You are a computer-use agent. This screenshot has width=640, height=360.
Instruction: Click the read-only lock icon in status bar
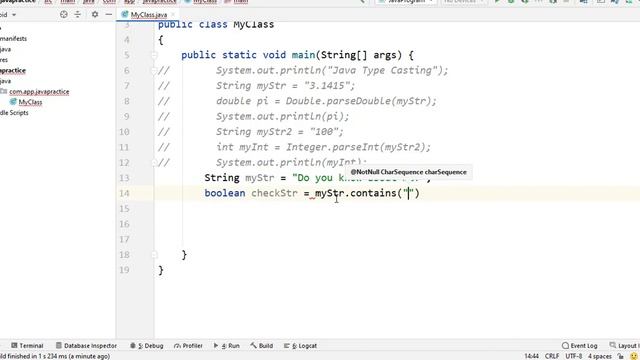[621, 356]
